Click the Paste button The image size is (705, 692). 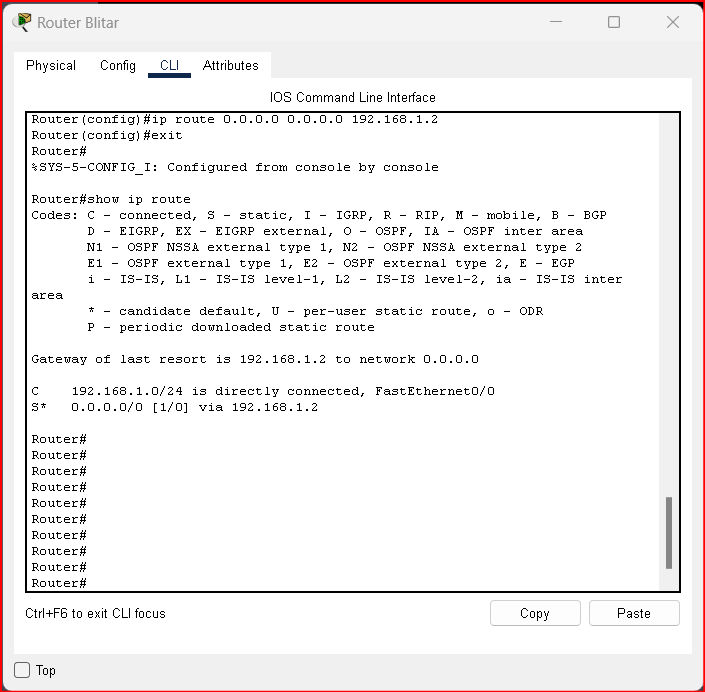(634, 613)
